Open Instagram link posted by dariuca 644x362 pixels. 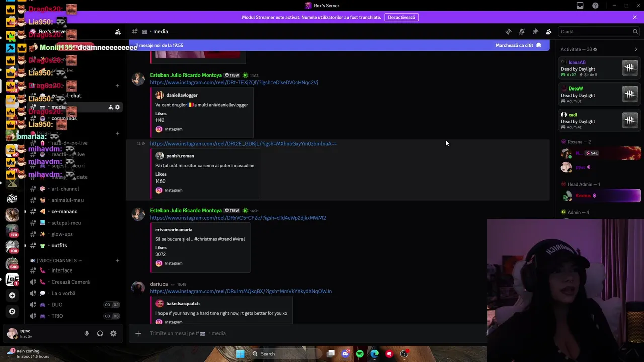240,291
